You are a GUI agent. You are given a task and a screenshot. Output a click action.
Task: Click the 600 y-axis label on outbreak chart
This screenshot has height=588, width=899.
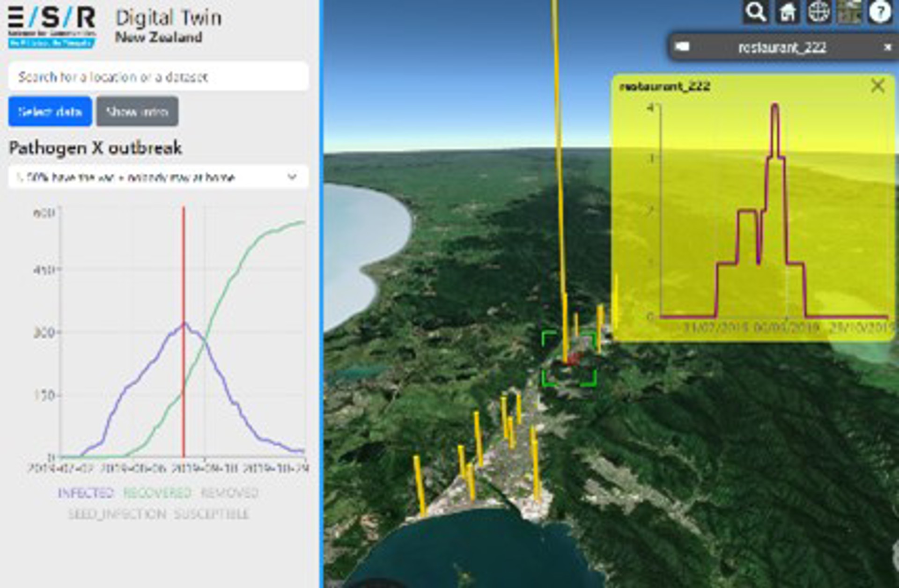pyautogui.click(x=44, y=213)
